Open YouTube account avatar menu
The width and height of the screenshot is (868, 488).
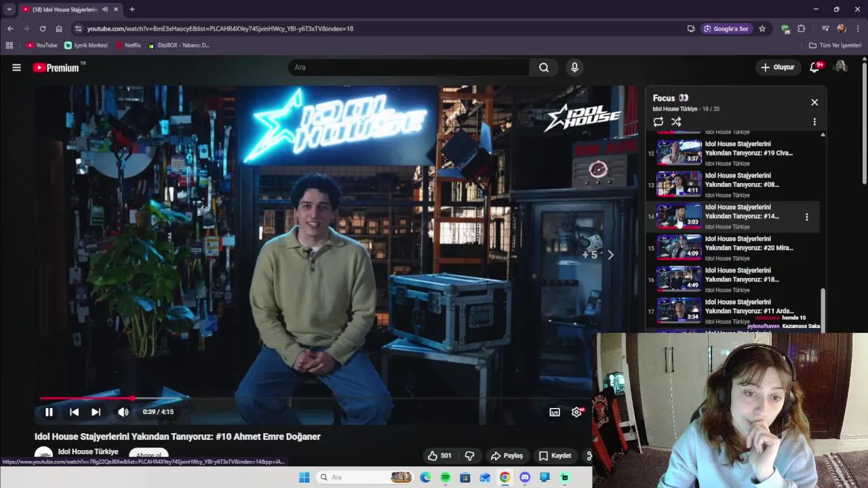tap(840, 66)
